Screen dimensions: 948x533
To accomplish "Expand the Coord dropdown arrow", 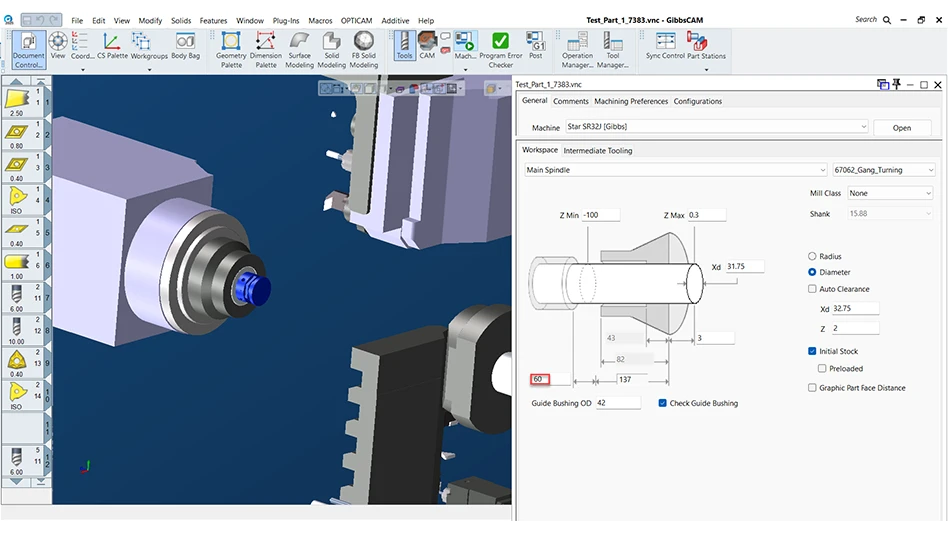I will pyautogui.click(x=83, y=69).
